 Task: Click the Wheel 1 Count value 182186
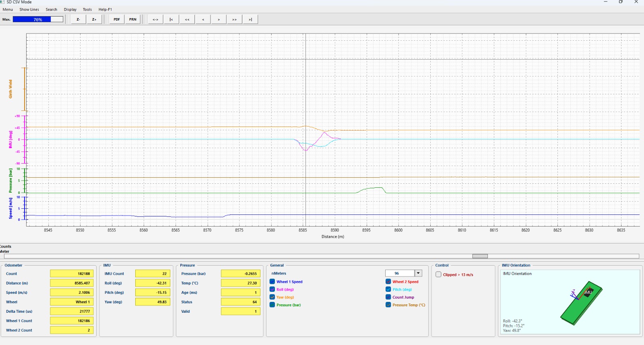tap(72, 321)
